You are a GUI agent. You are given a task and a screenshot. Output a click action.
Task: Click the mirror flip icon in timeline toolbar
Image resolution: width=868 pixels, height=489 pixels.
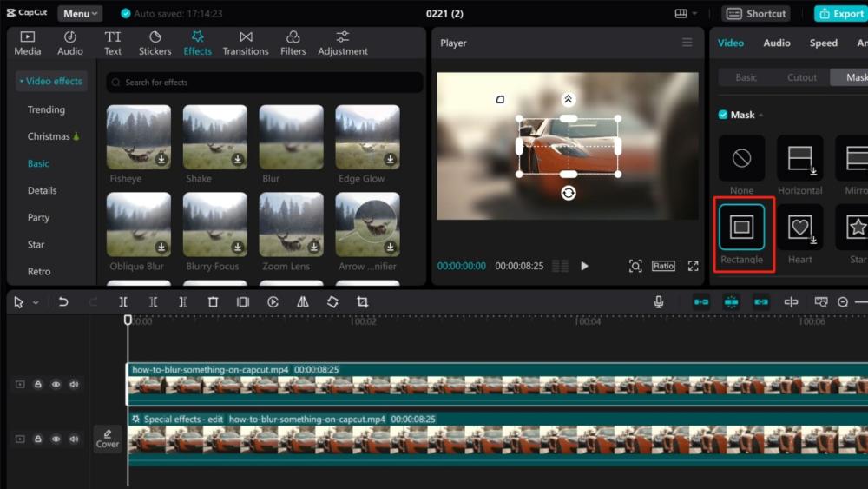pos(303,302)
